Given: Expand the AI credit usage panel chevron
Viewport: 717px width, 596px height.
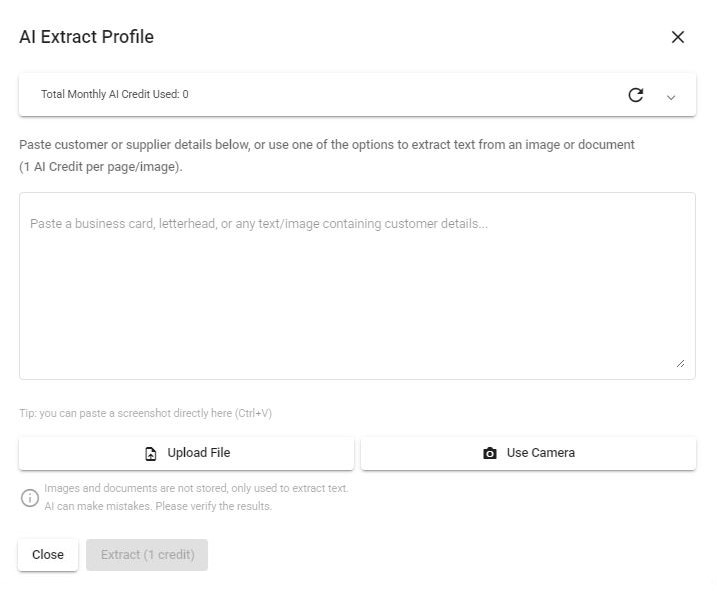Looking at the screenshot, I should click(671, 97).
